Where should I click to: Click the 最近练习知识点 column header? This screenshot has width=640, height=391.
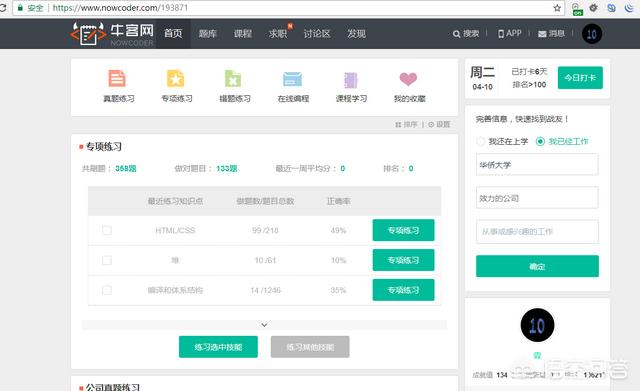[175, 201]
